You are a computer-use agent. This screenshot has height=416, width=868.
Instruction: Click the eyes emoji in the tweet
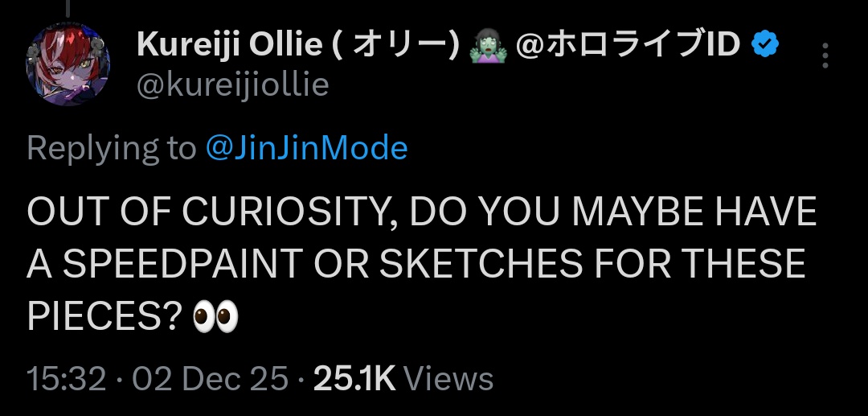(x=216, y=319)
